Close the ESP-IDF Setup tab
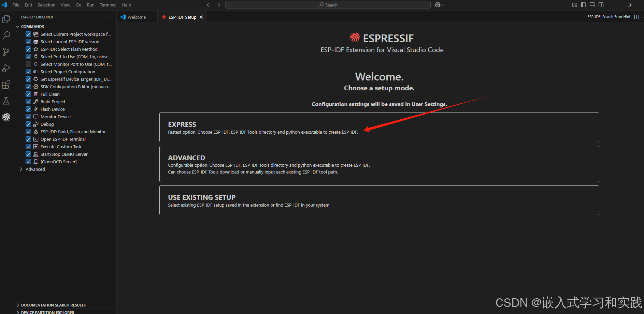 click(x=201, y=17)
